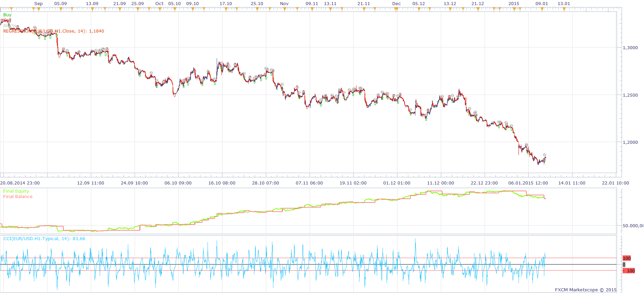Click the 1,2500 price axis label
The image size is (644, 293).
tap(630, 95)
